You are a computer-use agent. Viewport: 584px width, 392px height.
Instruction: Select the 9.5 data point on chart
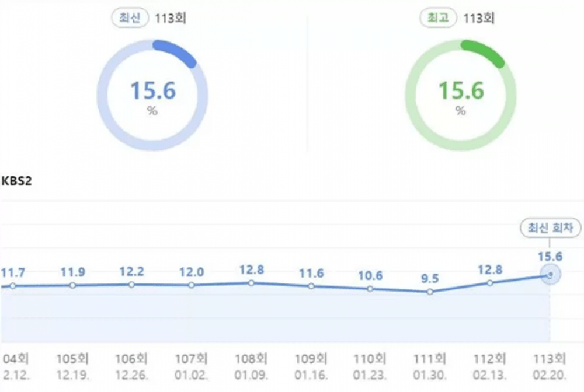[x=430, y=292]
